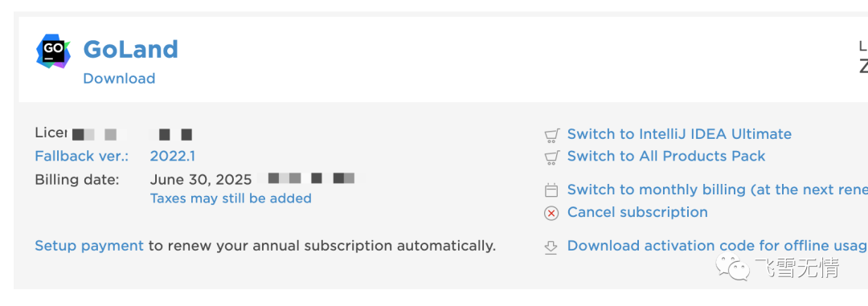Click the cart icon beside All Products Pack
Viewport: 868px width, 306px height.
coord(551,157)
